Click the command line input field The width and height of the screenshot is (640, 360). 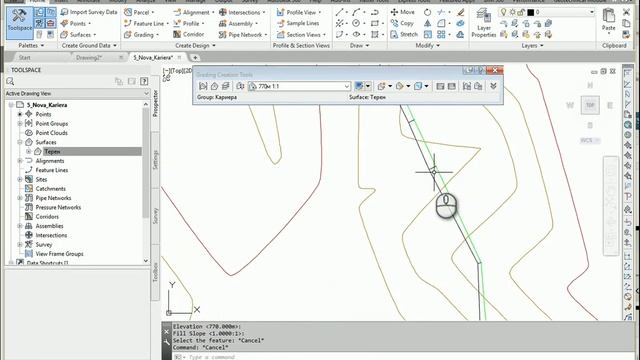(x=404, y=357)
